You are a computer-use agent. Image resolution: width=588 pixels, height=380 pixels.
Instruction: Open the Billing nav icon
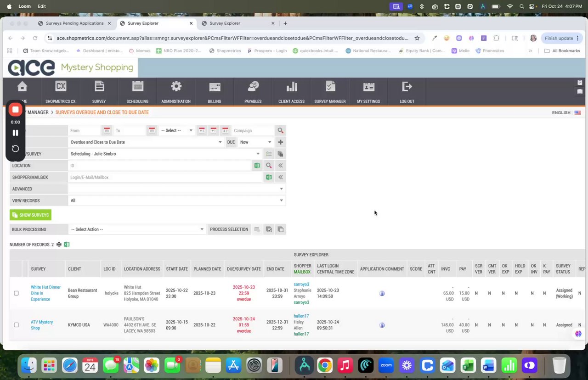(215, 87)
